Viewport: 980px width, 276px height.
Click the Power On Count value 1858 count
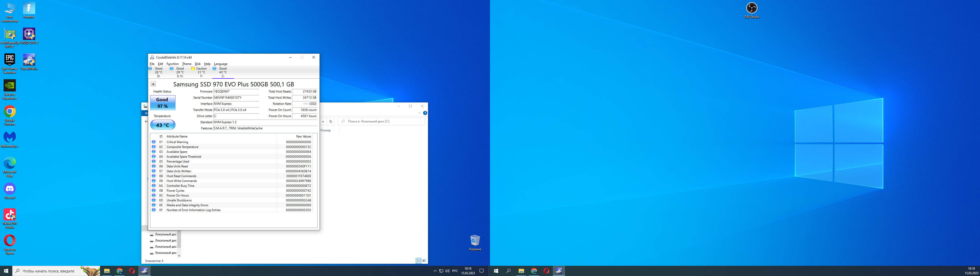tap(304, 110)
